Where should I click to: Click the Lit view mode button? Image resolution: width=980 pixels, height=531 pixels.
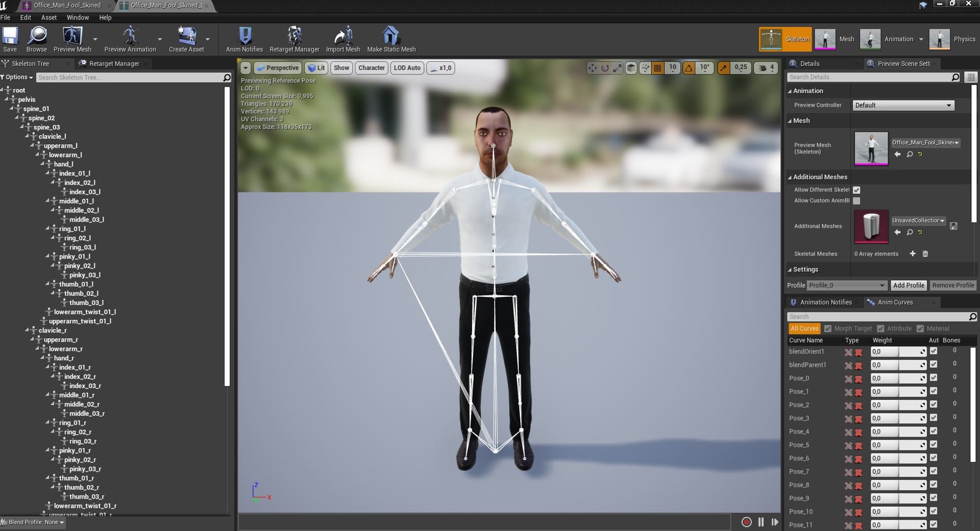click(316, 68)
